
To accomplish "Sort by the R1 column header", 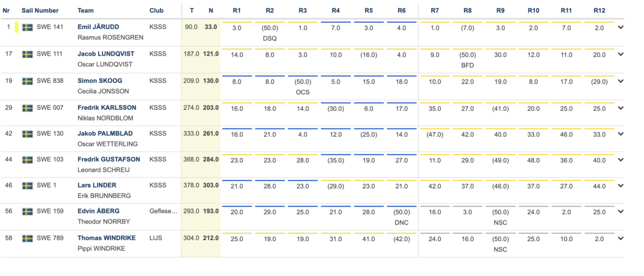I will click(x=237, y=11).
